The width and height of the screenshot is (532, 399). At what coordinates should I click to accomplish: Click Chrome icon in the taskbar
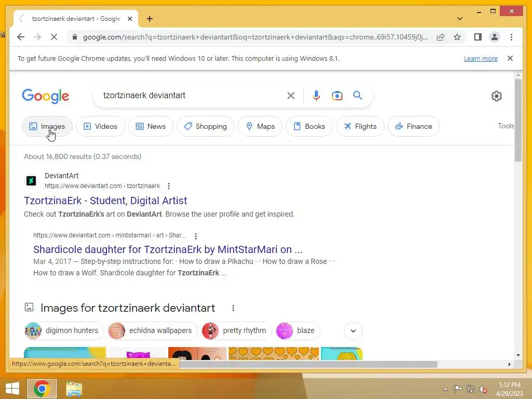click(42, 389)
